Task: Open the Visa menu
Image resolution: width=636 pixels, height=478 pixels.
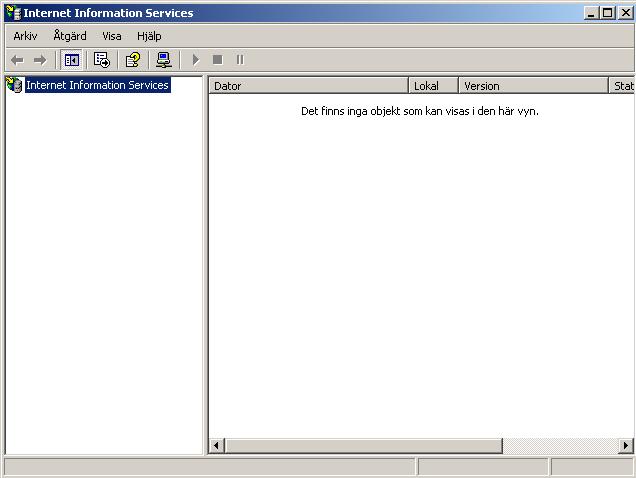Action: (x=112, y=36)
